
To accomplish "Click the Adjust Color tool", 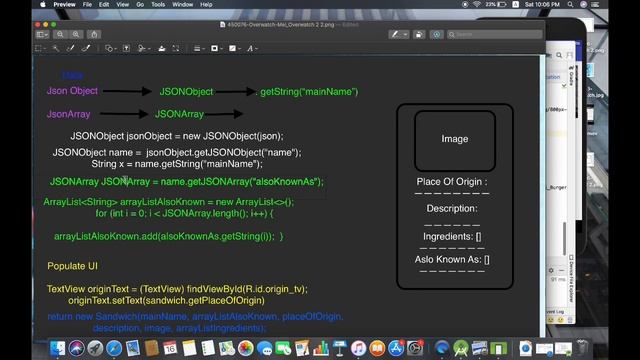I will tap(162, 49).
